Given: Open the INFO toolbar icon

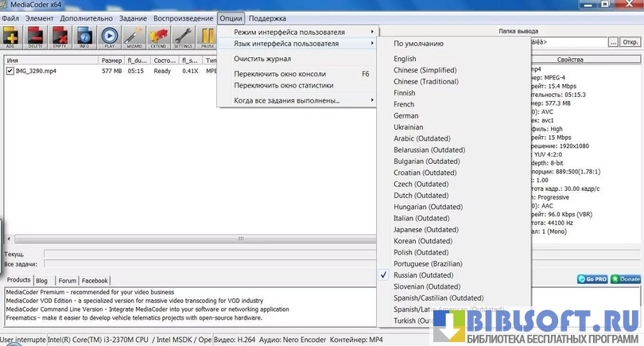Looking at the screenshot, I should click(84, 37).
